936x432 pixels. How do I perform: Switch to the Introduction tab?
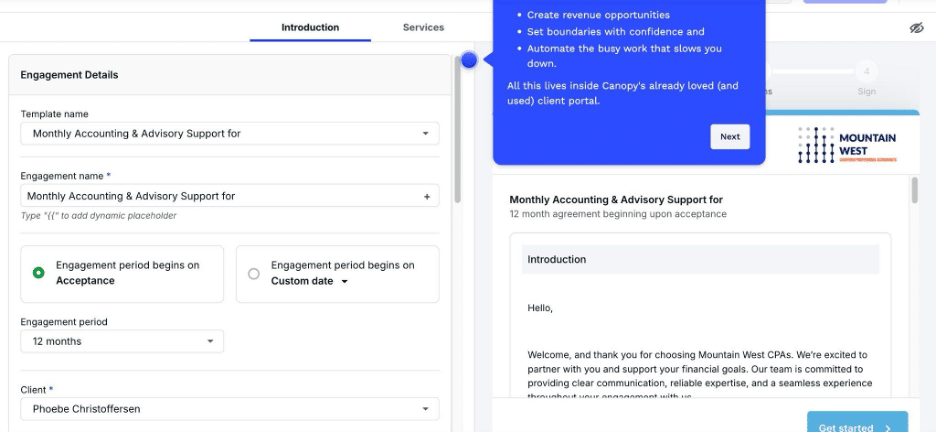[310, 27]
